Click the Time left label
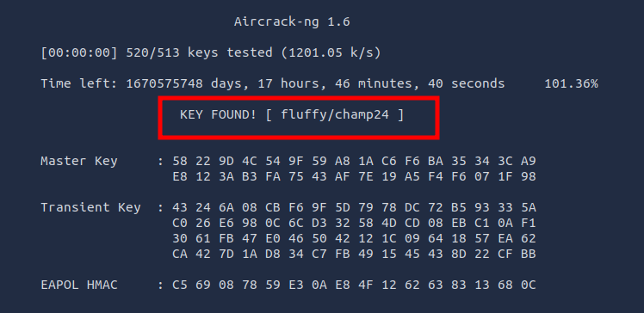 coord(79,83)
